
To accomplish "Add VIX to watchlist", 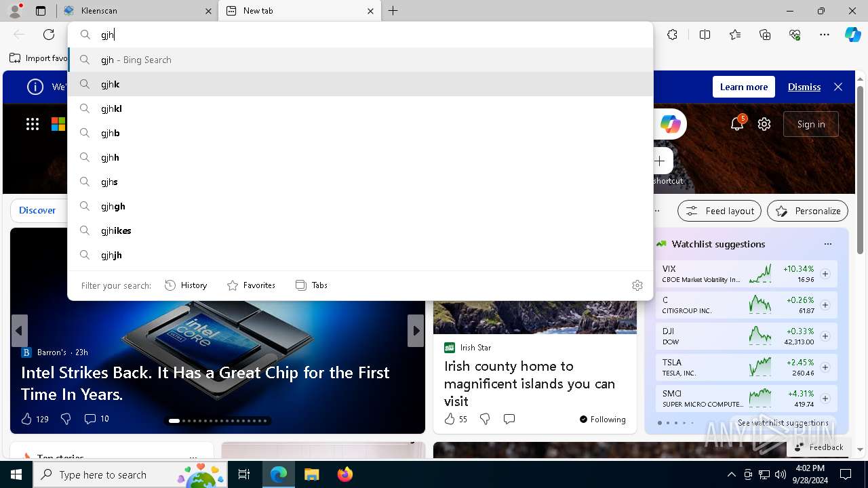I will coord(825,274).
